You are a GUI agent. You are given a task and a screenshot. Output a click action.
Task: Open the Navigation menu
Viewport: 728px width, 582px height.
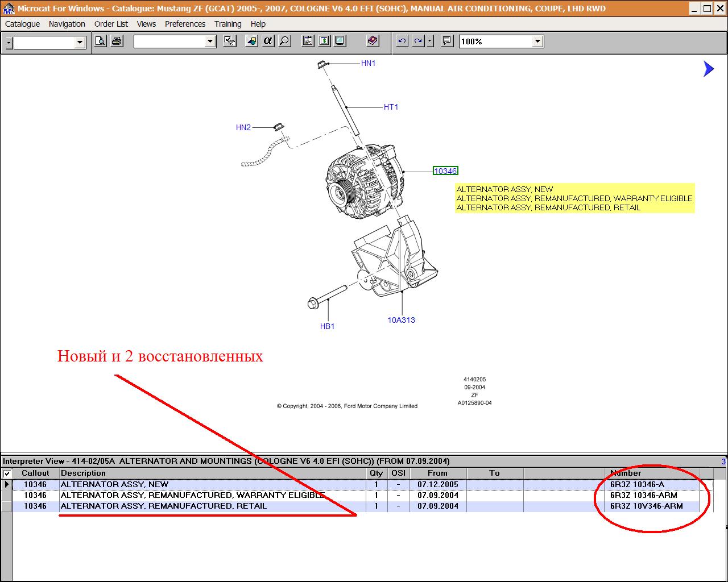click(x=67, y=24)
